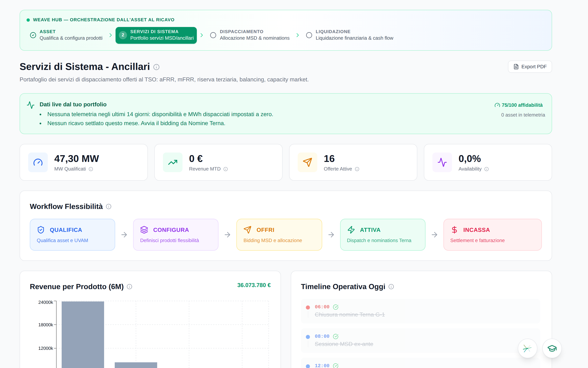The height and width of the screenshot is (368, 588).
Task: Click info icon next to Timeline Operativa Oggi
Action: (391, 287)
